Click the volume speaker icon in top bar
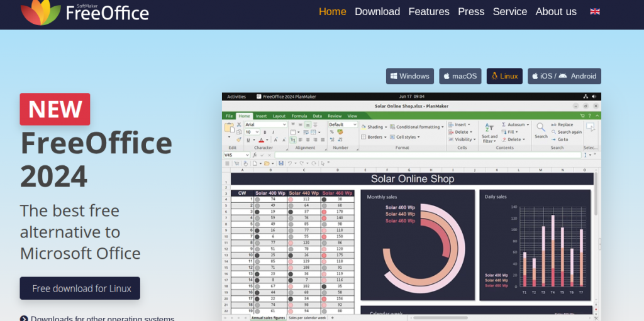644x321 pixels. pos(594,97)
